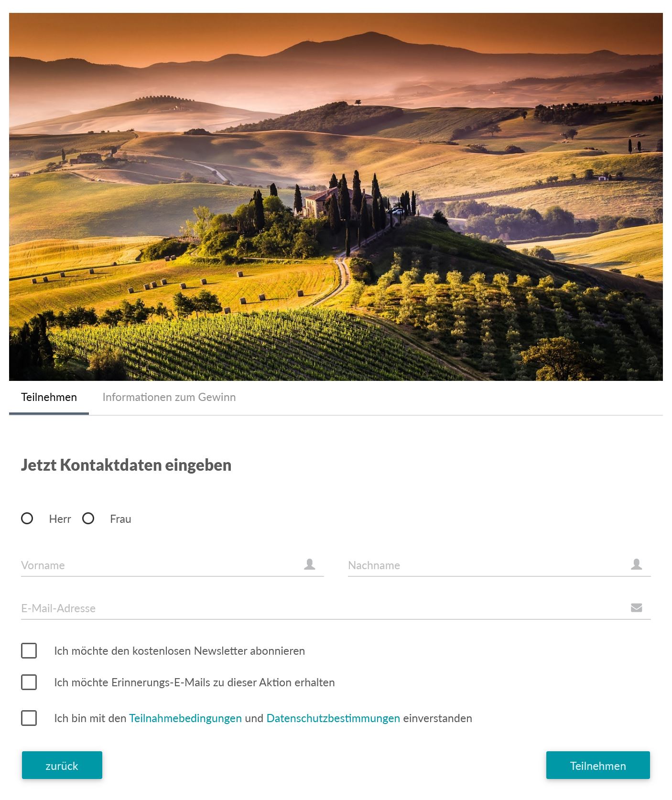Click into the E-Mail-Adresse field
Screen dimensions: 672x800
tap(320, 608)
